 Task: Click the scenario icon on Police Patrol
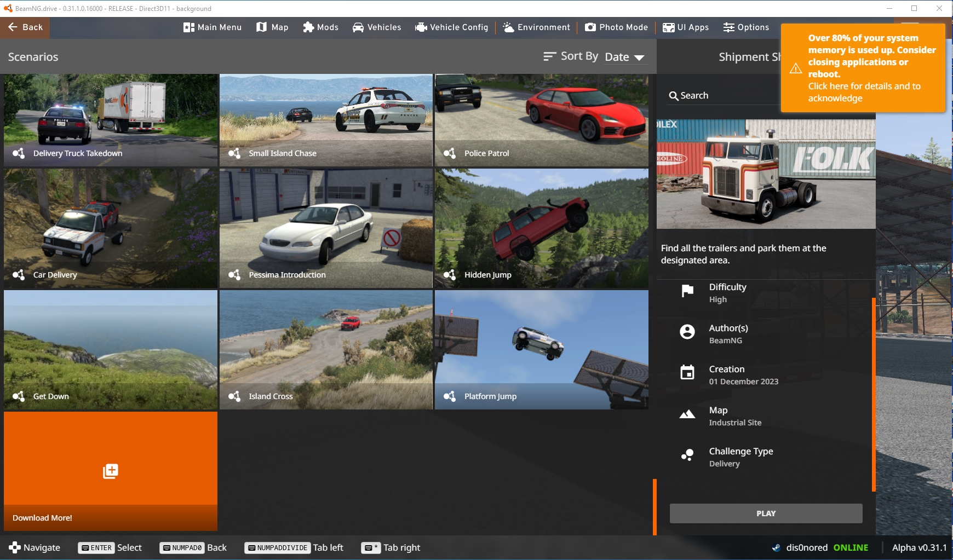coord(450,153)
